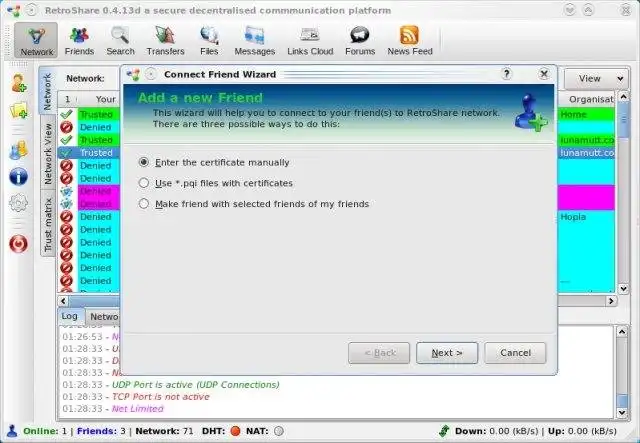Image resolution: width=640 pixels, height=443 pixels.
Task: Click the add shared files sidebar icon
Action: coord(19,110)
